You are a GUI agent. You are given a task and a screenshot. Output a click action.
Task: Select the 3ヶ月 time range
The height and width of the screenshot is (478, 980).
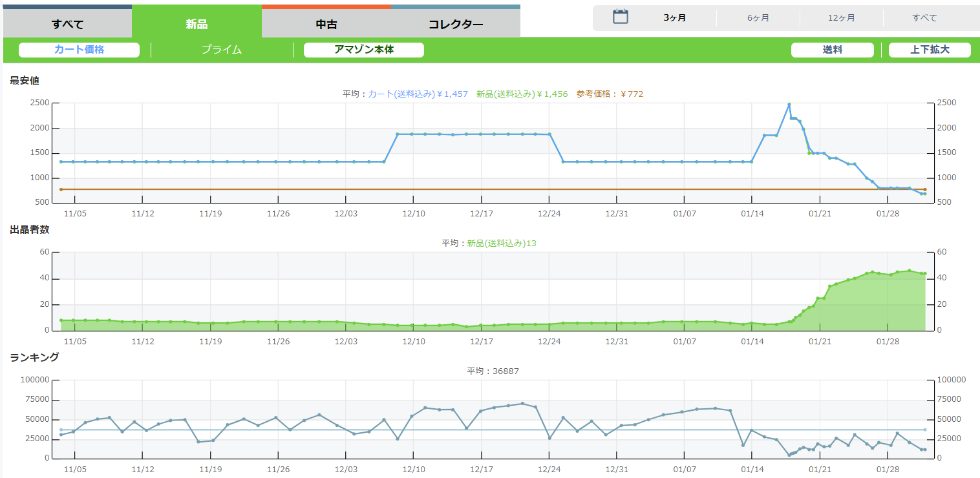pyautogui.click(x=674, y=18)
